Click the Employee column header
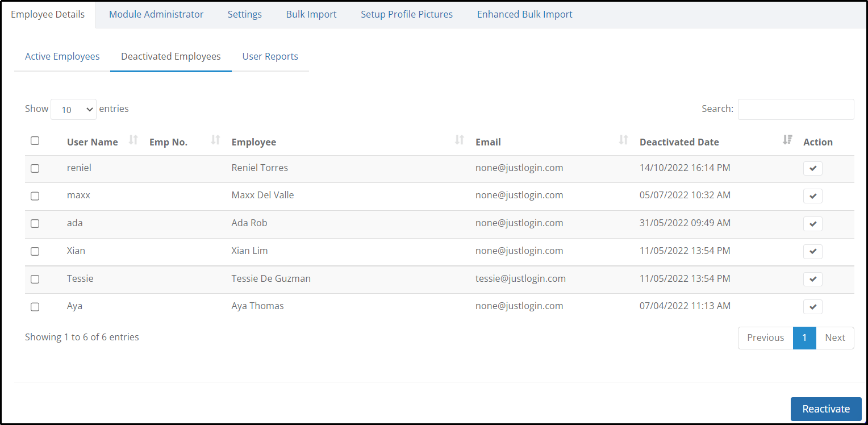The height and width of the screenshot is (425, 868). pos(254,142)
